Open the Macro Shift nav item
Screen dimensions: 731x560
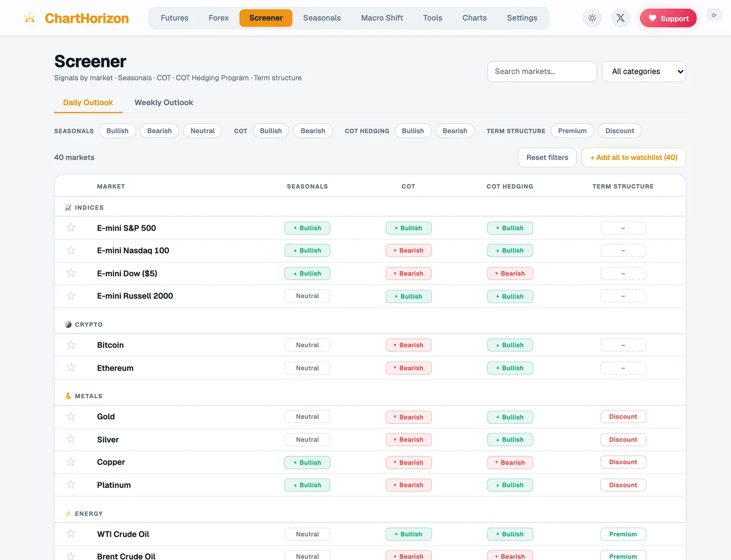(382, 18)
